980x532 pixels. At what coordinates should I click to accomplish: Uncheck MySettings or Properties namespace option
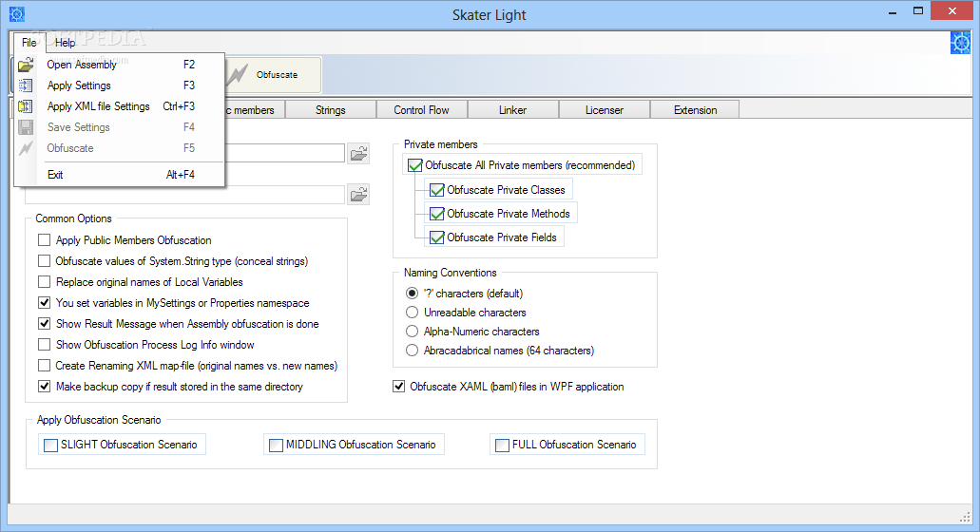pyautogui.click(x=45, y=303)
